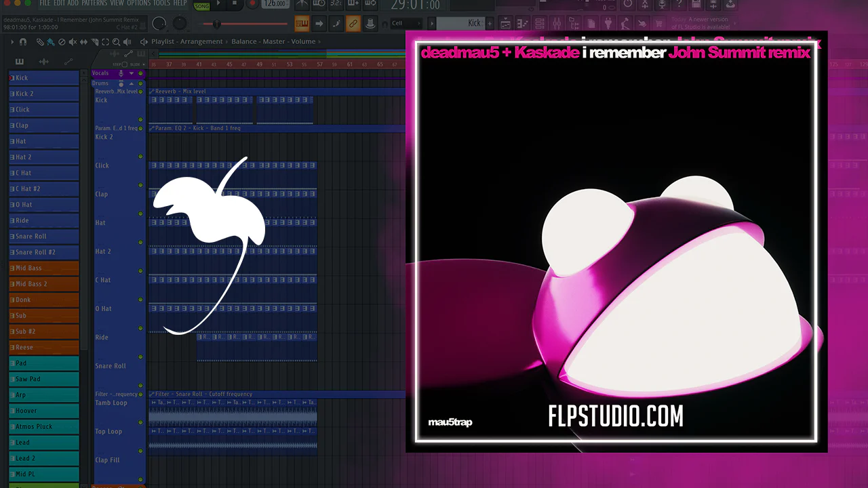868x488 pixels.
Task: Toggle Song mode button
Action: point(202,5)
